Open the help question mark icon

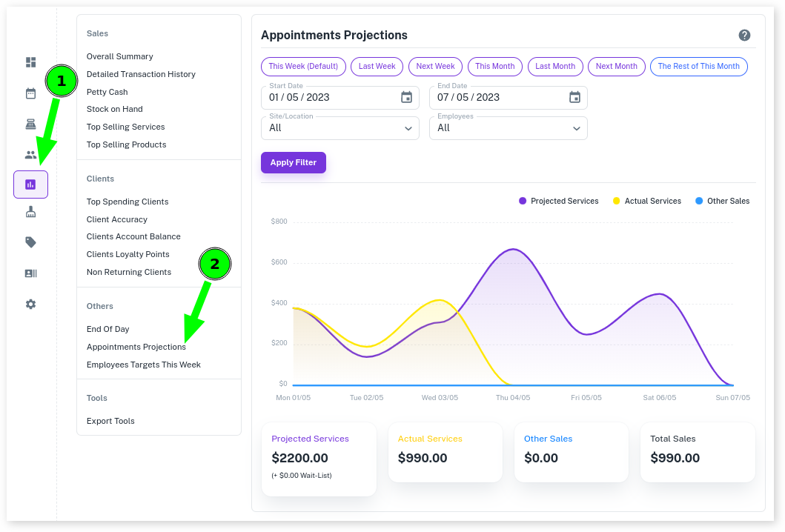744,35
